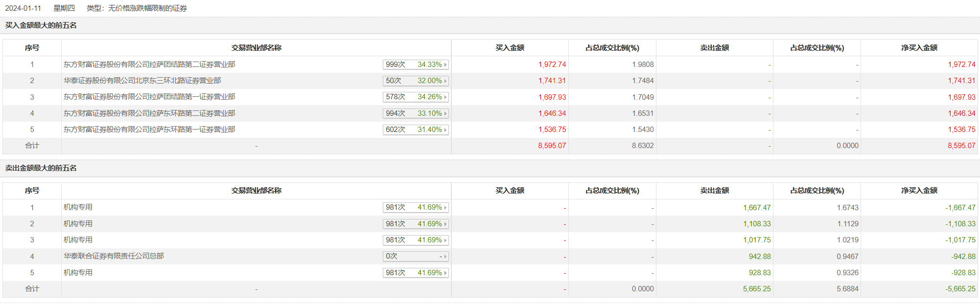Open 东方财富证券拉萨团结路第一证券营业部 link

click(x=149, y=97)
